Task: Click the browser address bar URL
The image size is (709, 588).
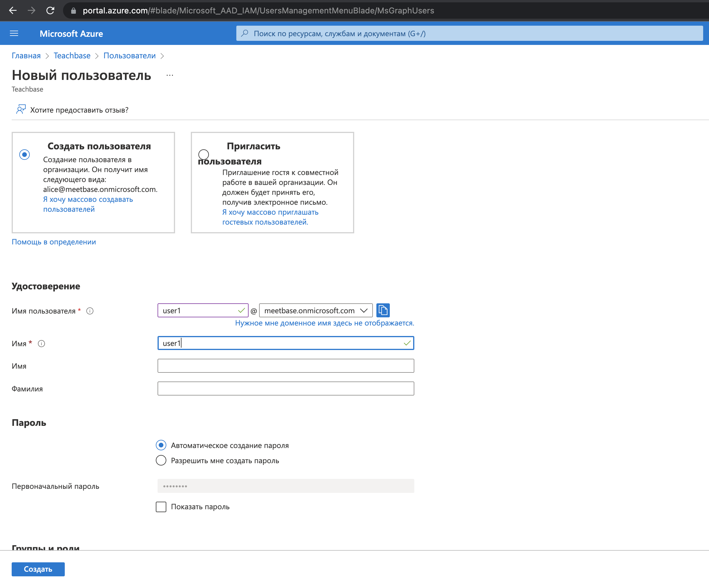Action: pyautogui.click(x=258, y=11)
